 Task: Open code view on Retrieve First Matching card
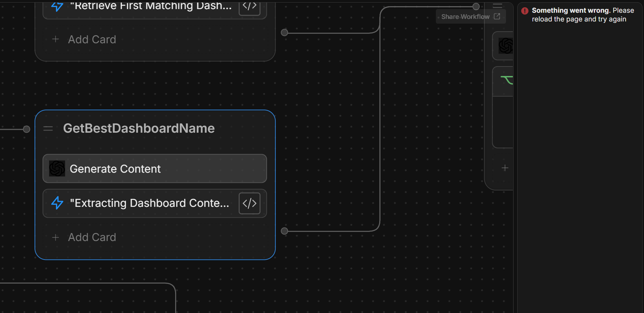pyautogui.click(x=250, y=7)
